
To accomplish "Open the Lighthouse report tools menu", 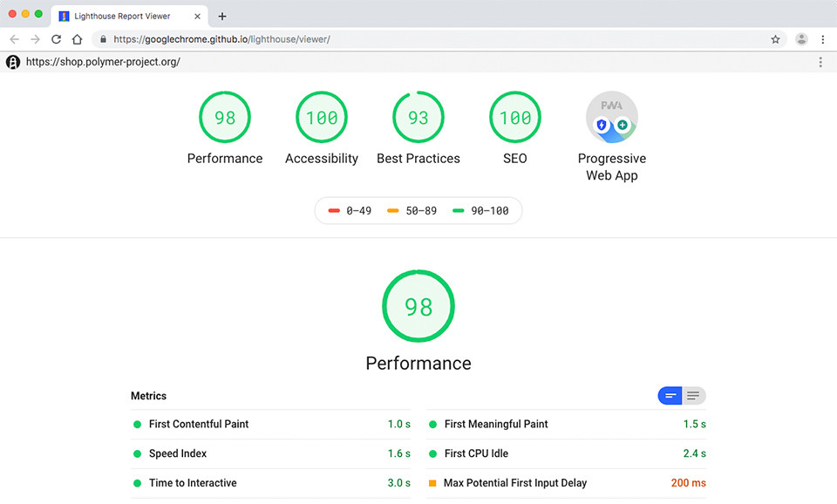I will point(820,62).
